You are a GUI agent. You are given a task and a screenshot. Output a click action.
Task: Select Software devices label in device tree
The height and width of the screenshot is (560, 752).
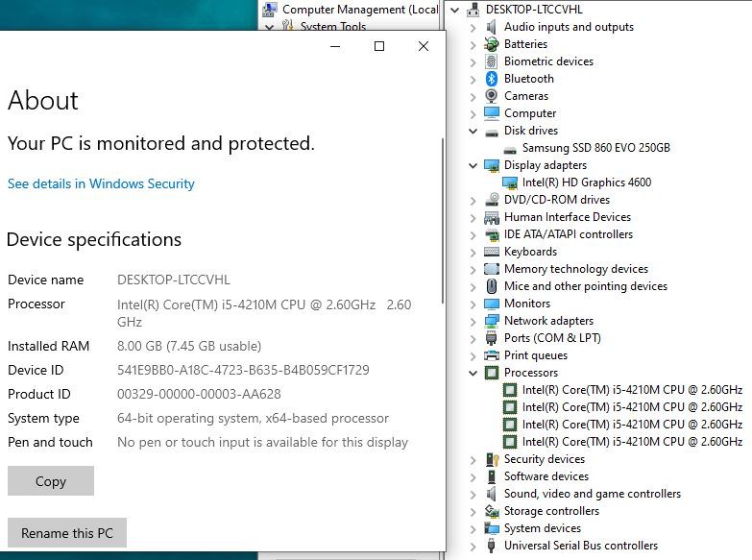point(546,476)
